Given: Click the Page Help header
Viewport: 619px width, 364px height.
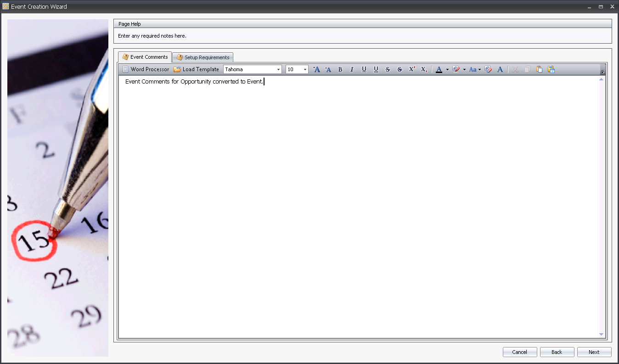Looking at the screenshot, I should pos(363,23).
